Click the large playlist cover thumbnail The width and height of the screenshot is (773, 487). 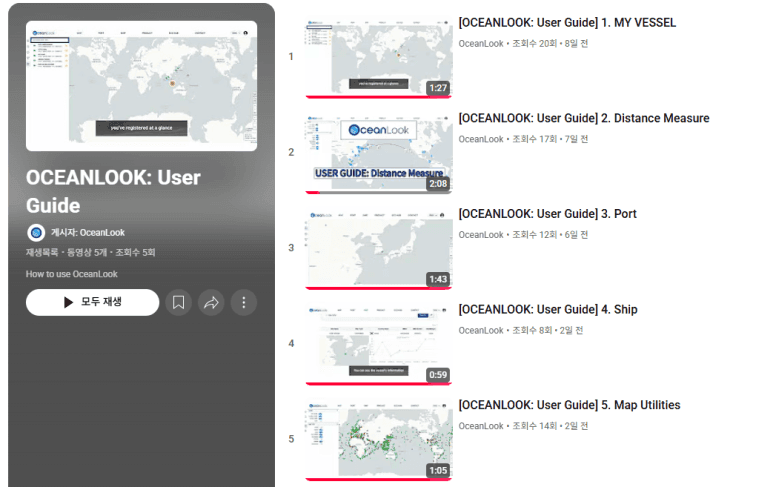pyautogui.click(x=141, y=86)
